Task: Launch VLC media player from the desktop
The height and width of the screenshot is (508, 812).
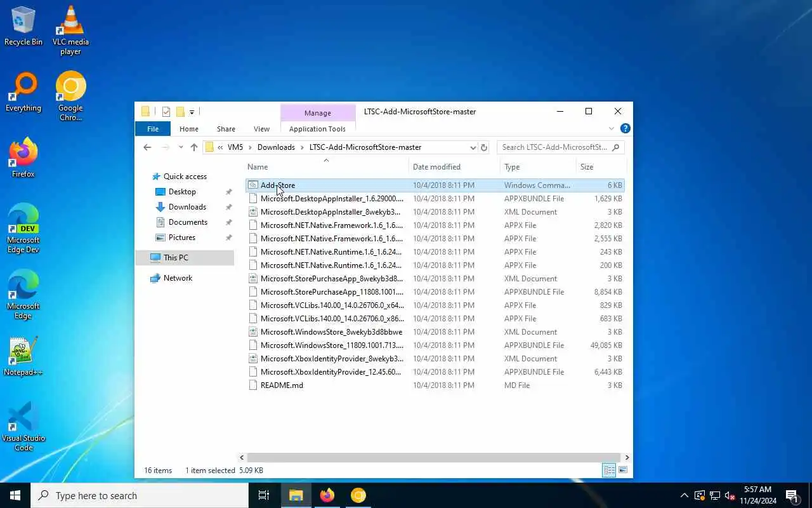Action: [x=70, y=30]
